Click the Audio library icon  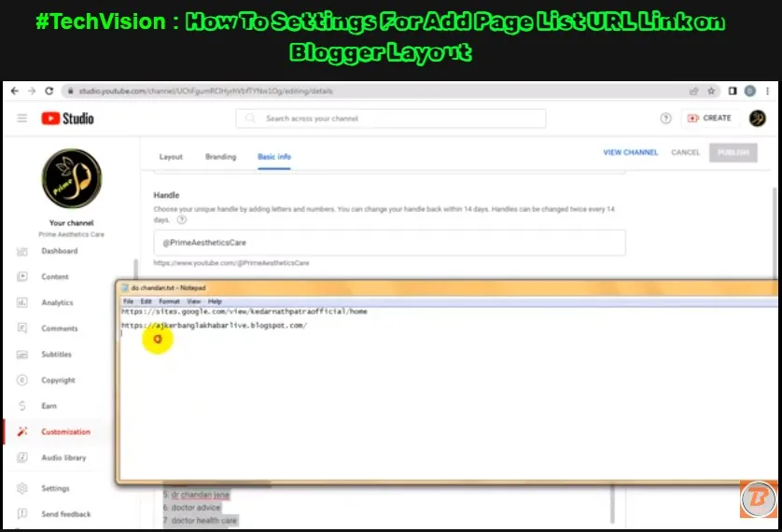[x=22, y=457]
